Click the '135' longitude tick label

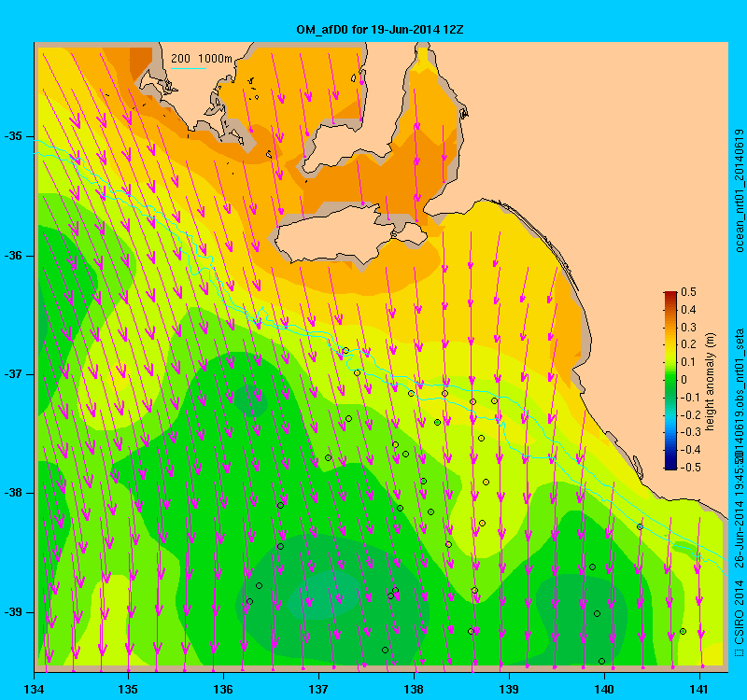pyautogui.click(x=129, y=689)
